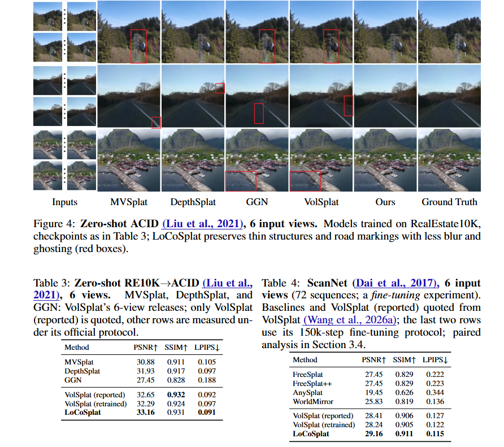Click the Ground Truth tower scene image
The image size is (504, 447).
click(x=449, y=32)
